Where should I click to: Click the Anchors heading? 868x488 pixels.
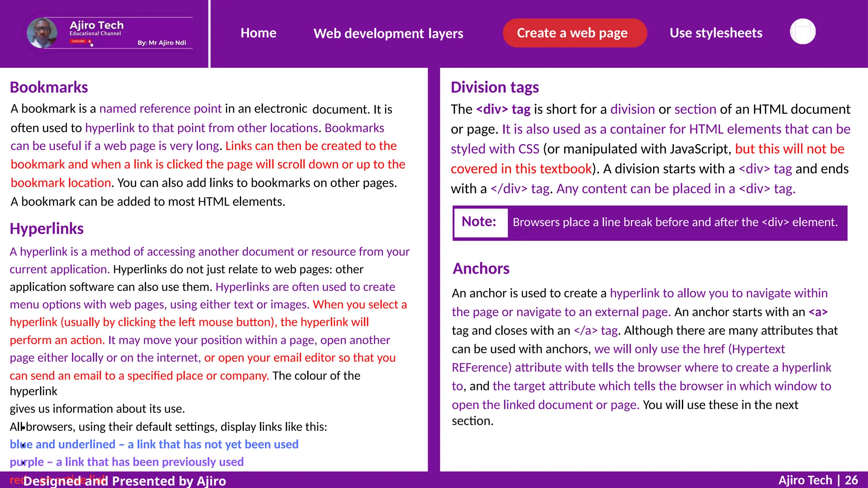coord(481,269)
